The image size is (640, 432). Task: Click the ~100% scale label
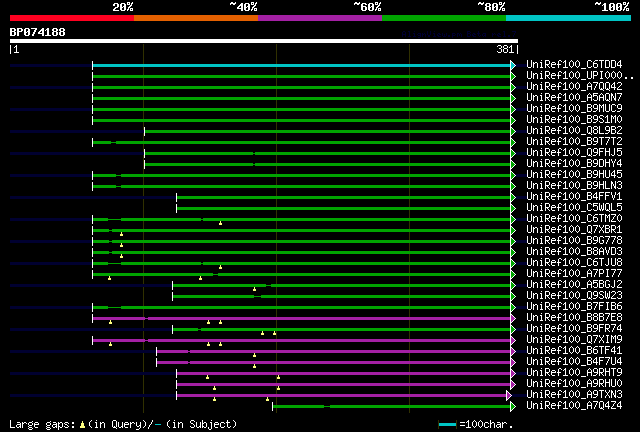[612, 7]
